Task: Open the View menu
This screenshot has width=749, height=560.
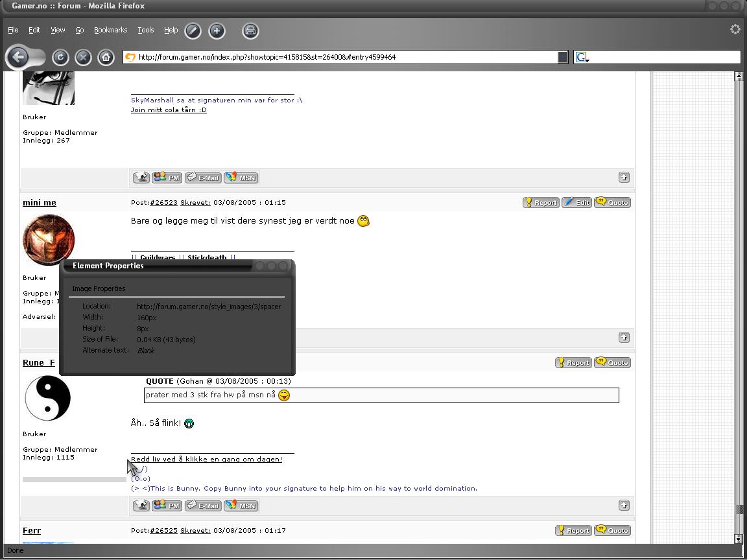Action: [x=58, y=30]
